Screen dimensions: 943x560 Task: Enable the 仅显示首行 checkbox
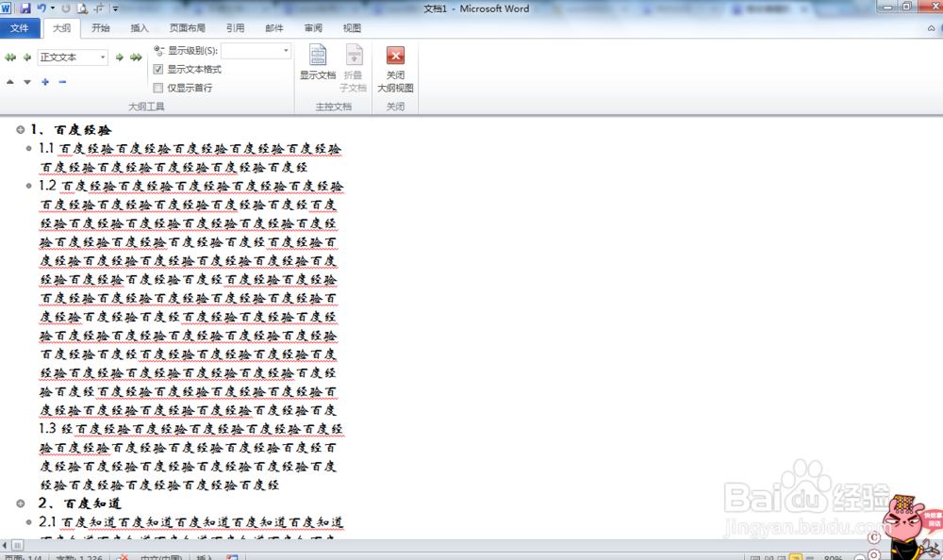[158, 88]
